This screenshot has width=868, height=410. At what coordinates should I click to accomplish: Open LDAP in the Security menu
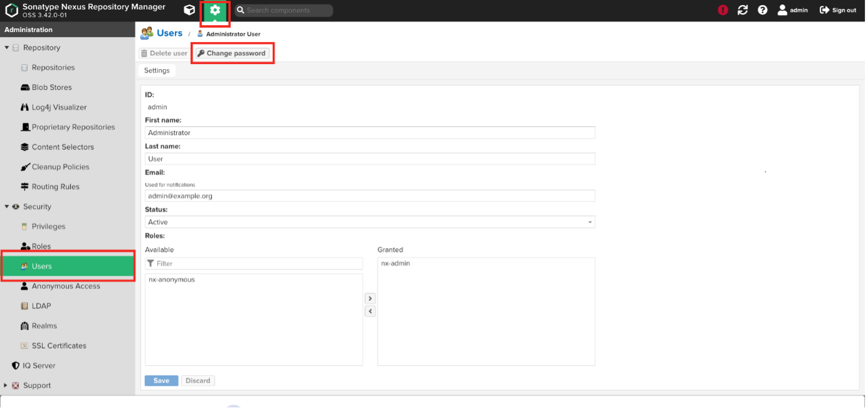click(x=41, y=306)
